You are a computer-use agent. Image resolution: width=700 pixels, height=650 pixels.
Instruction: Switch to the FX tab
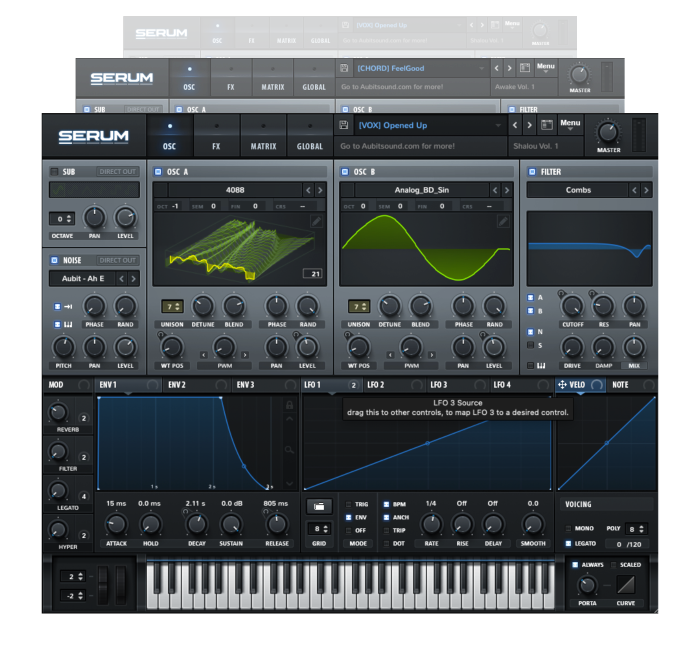[217, 136]
